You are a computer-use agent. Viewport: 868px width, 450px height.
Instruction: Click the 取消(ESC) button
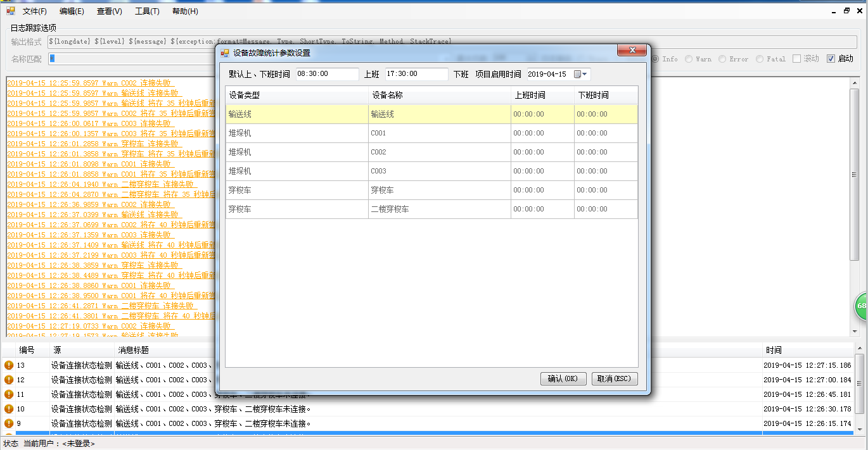point(614,378)
